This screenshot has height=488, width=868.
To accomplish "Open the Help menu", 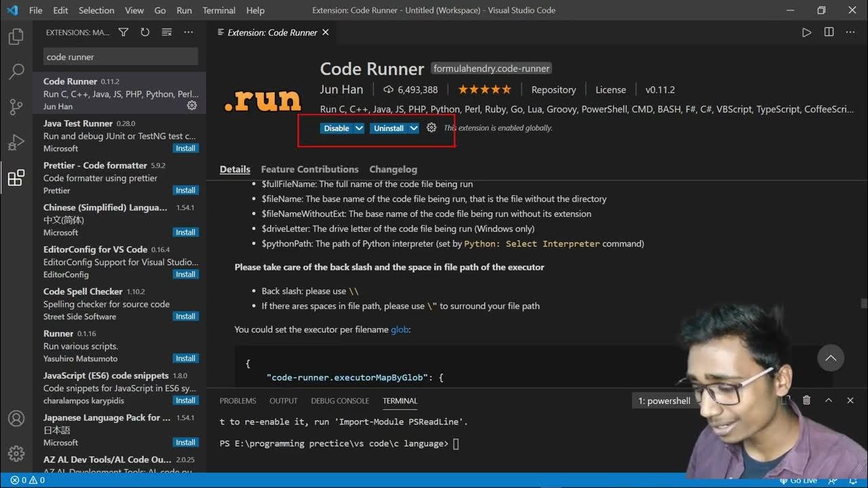I will click(255, 10).
